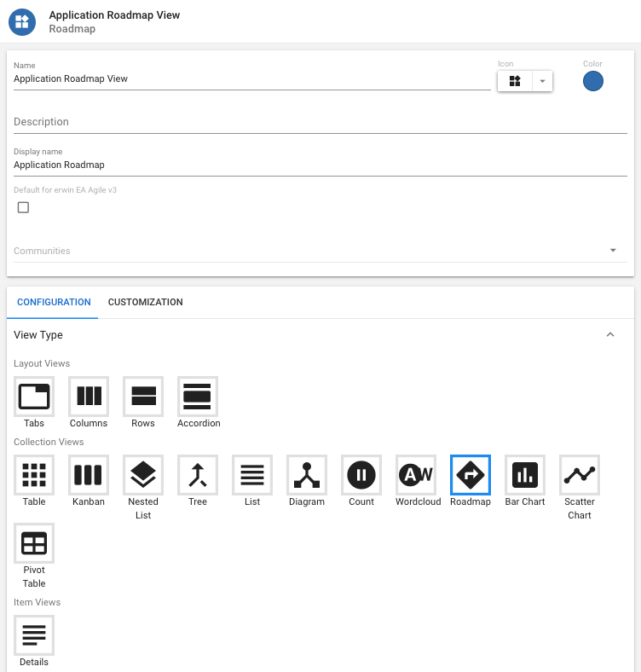Click the blue header application icon
Screen dimensions: 641x672
pyautogui.click(x=22, y=22)
